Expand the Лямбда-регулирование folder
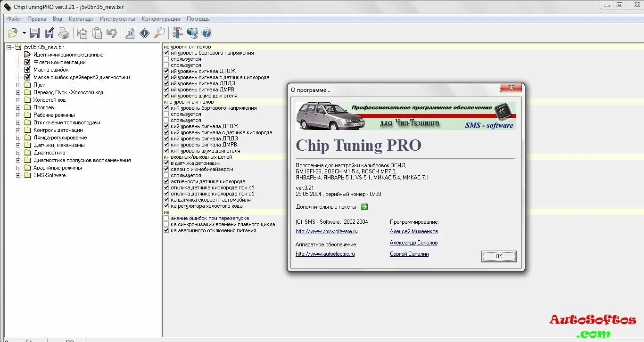 click(x=18, y=138)
